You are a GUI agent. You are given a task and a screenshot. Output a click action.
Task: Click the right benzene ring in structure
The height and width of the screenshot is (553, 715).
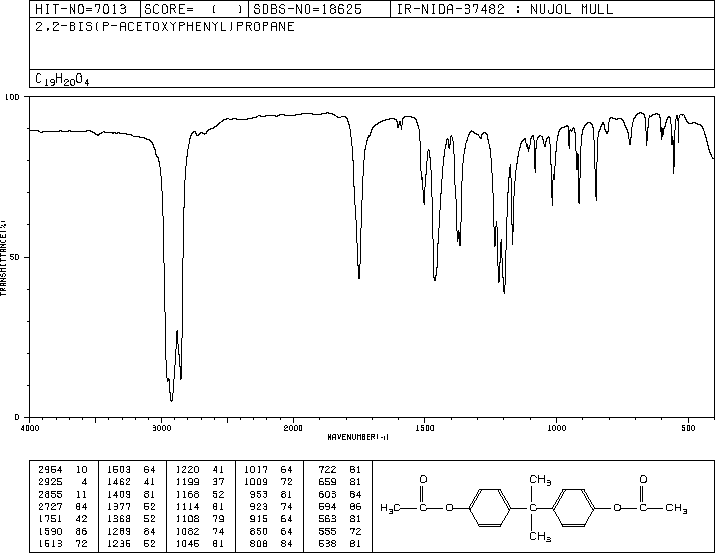[x=574, y=508]
